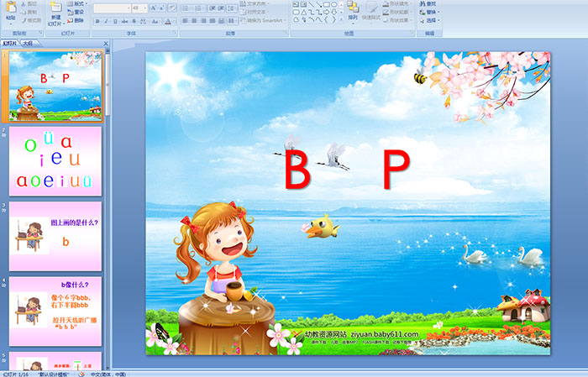
Task: Toggle italic text formatting
Action: [106, 20]
